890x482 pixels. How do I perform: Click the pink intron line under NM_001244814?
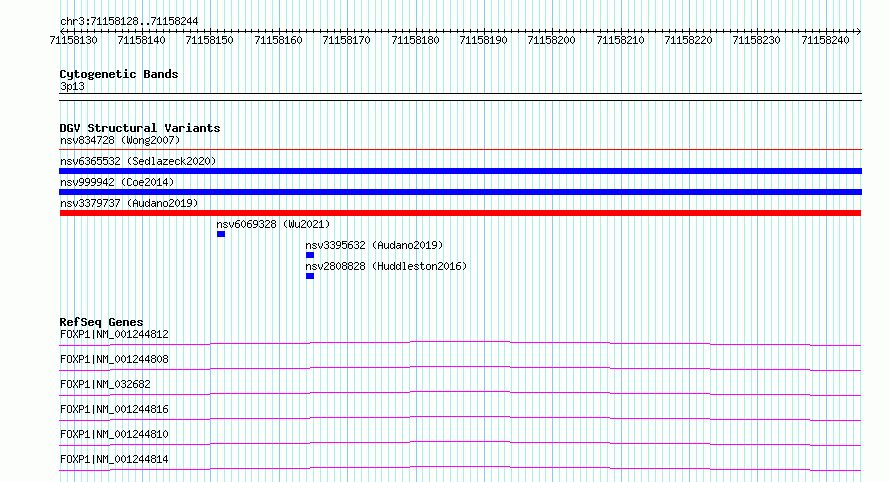tap(460, 468)
